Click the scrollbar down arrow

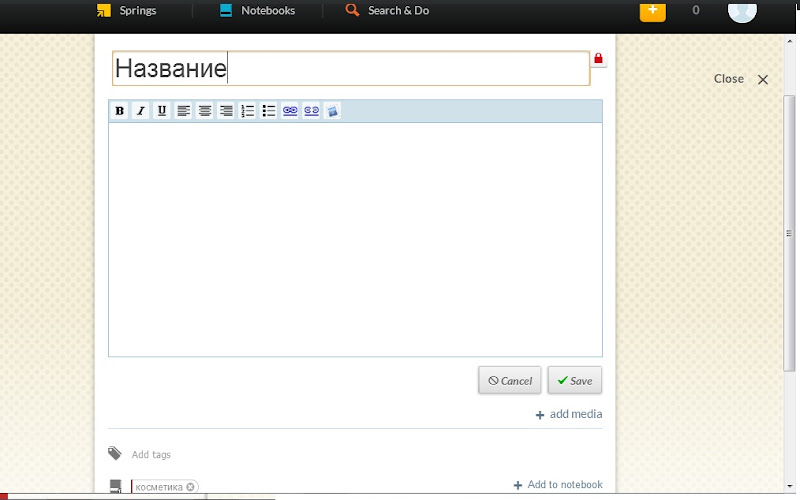coord(789,486)
